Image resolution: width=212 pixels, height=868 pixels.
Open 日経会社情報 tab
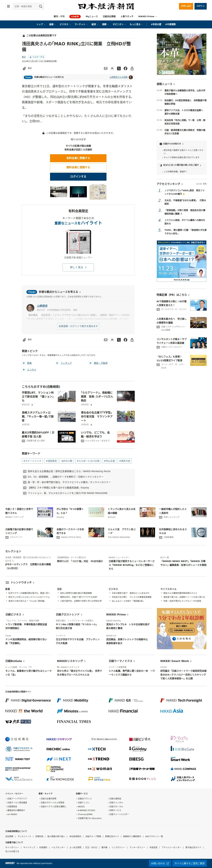point(109,16)
